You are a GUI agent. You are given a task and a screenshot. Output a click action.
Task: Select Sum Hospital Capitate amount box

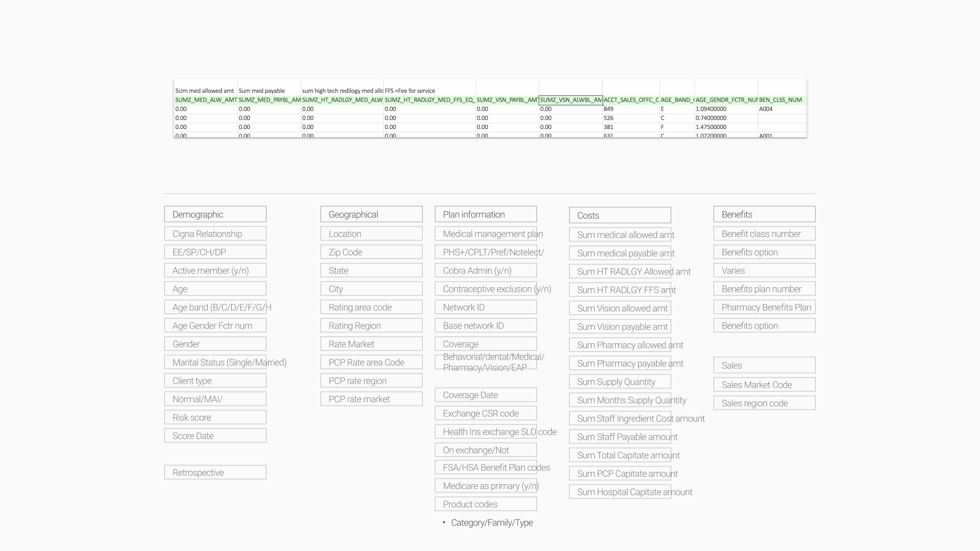click(620, 492)
